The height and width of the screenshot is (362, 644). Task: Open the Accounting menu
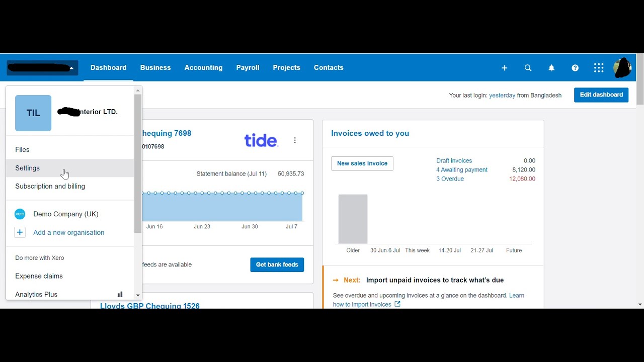(203, 67)
